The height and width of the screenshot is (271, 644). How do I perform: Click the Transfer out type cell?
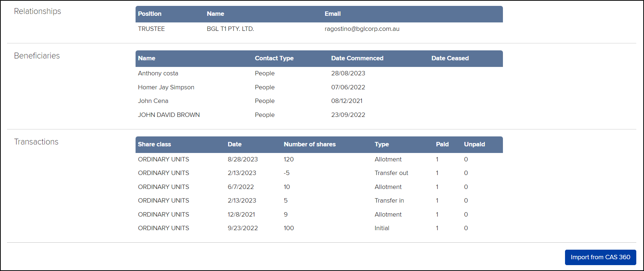pyautogui.click(x=391, y=173)
